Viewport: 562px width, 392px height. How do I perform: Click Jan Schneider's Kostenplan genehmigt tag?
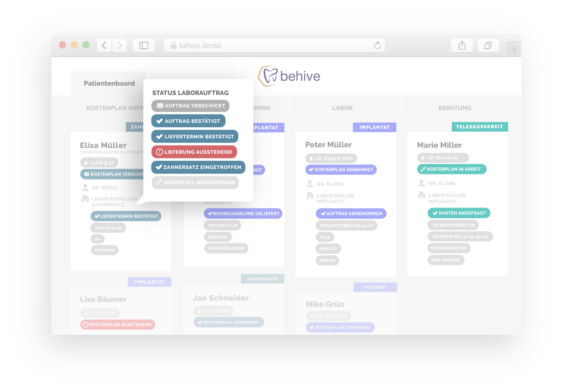point(228,322)
